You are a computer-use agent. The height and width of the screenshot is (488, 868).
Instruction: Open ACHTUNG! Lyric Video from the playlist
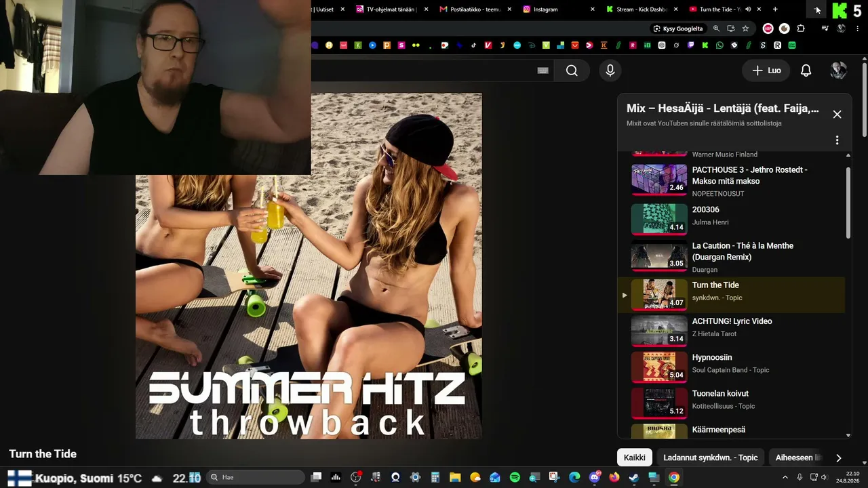tap(732, 331)
